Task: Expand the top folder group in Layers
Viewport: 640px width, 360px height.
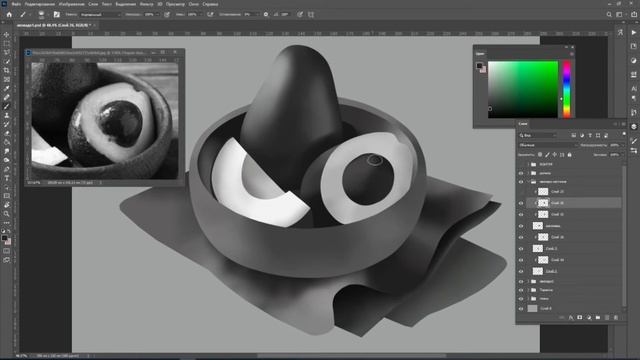Action: click(528, 164)
